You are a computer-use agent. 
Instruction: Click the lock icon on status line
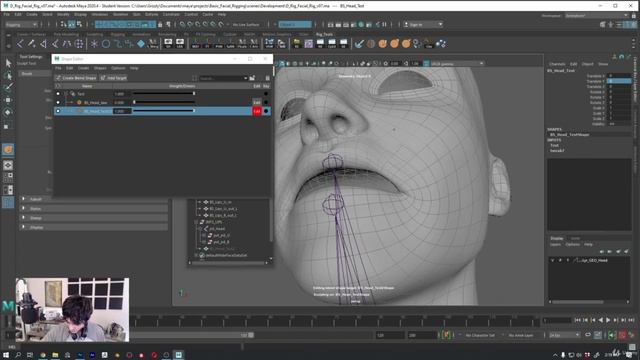(160, 24)
